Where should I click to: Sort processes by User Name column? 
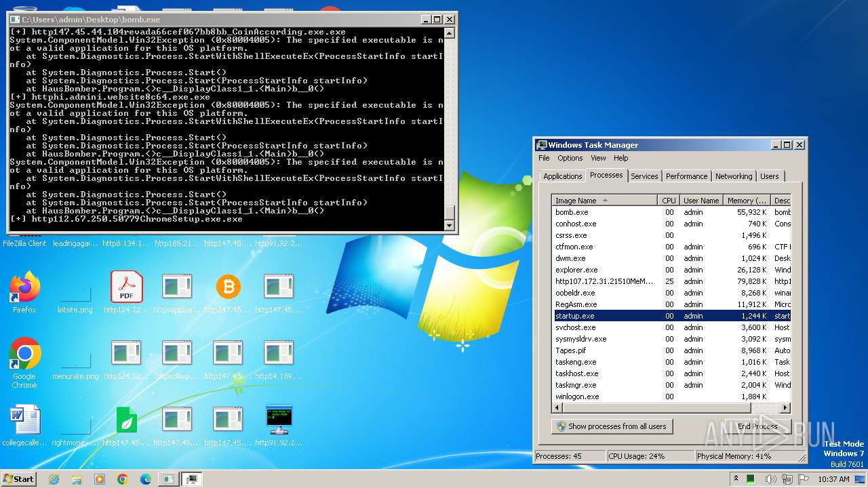[x=701, y=201]
